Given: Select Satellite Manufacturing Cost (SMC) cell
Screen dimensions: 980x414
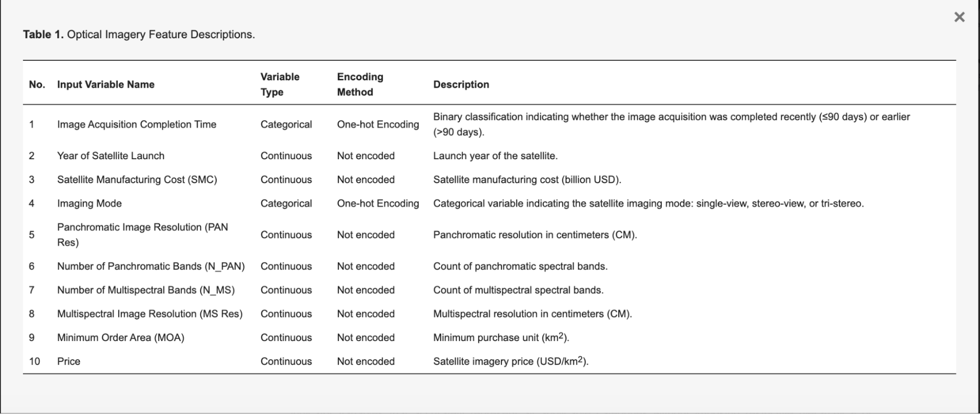Looking at the screenshot, I should [x=137, y=179].
